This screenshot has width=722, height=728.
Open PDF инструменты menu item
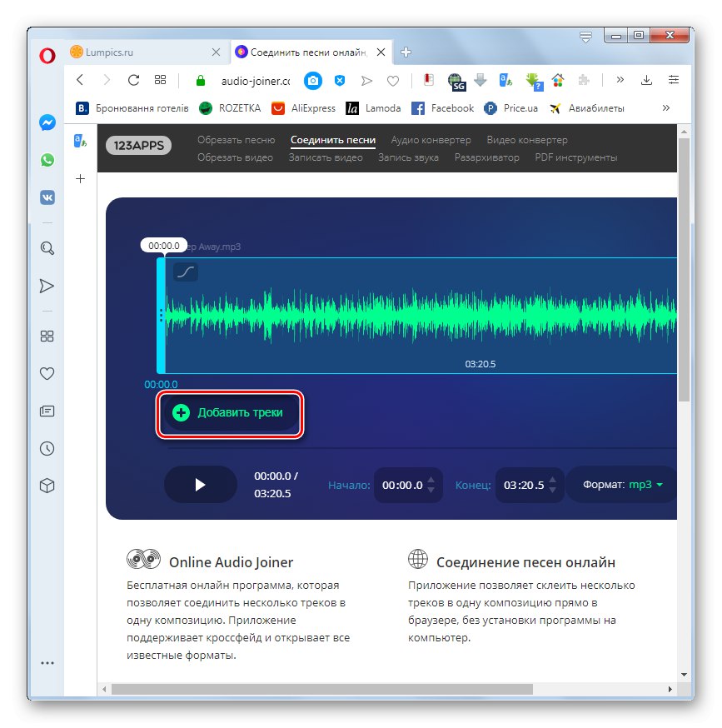(575, 157)
